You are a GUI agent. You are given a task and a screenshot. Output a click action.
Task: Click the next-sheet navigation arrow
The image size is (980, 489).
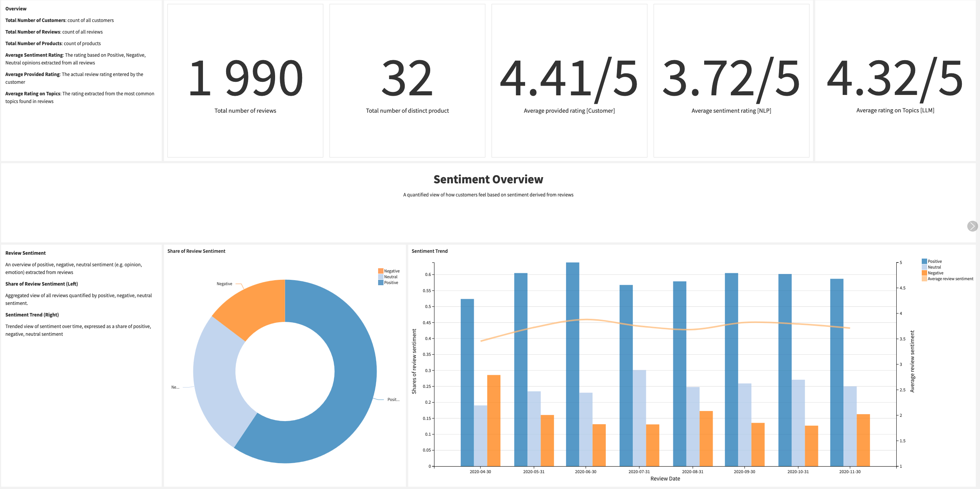tap(972, 226)
